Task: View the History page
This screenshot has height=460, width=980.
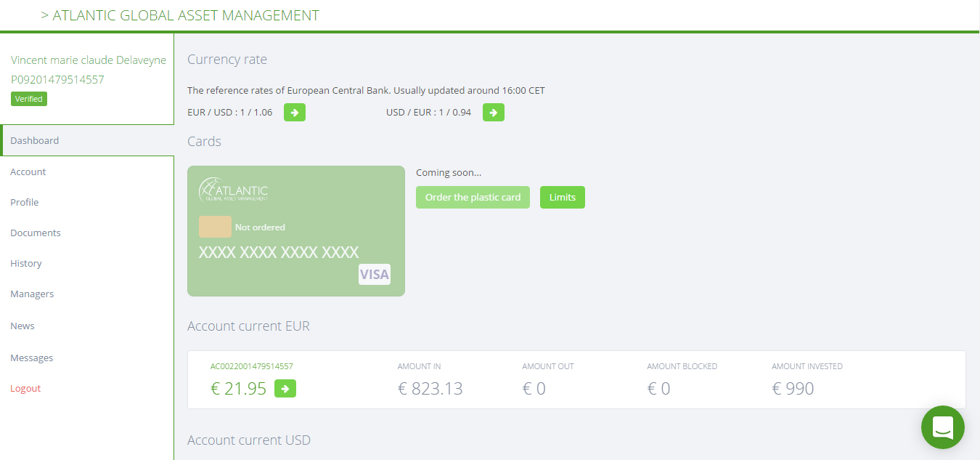Action: (26, 263)
